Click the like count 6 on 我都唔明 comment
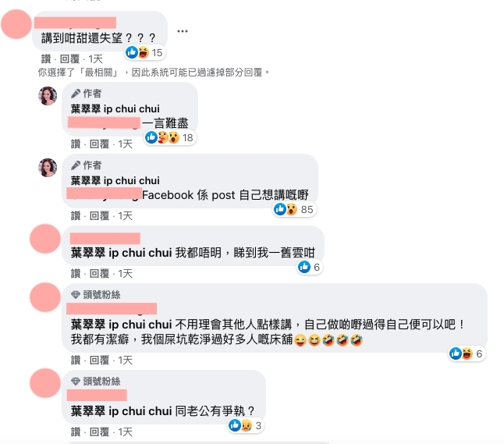 tap(310, 267)
